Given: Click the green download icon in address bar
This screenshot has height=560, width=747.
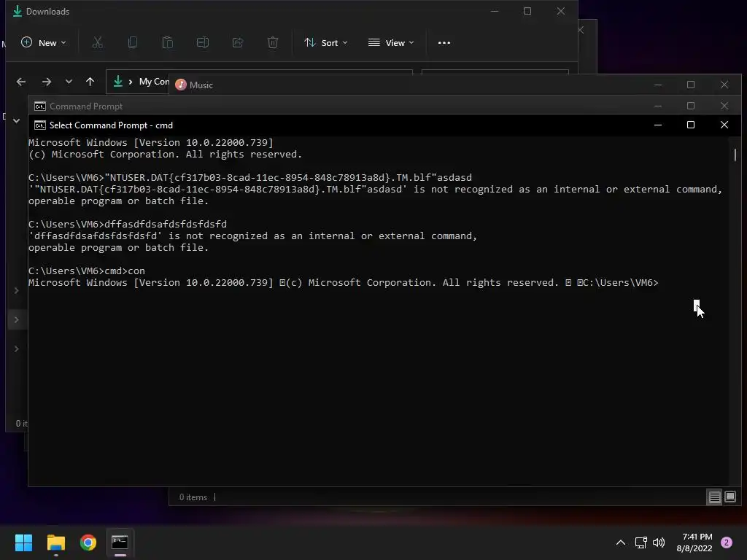Looking at the screenshot, I should (117, 82).
